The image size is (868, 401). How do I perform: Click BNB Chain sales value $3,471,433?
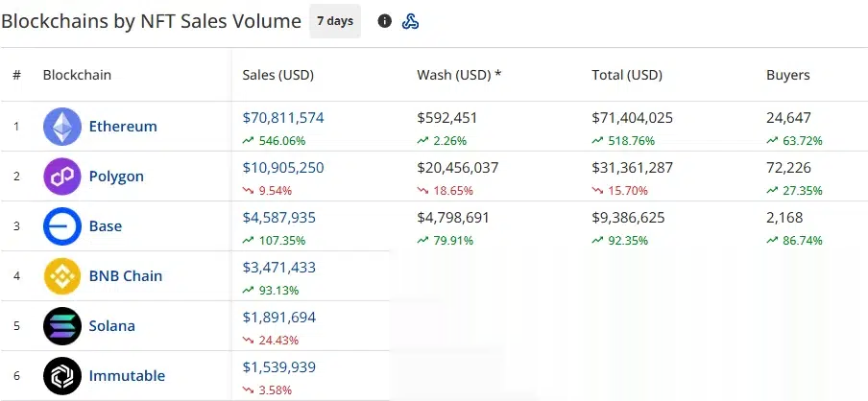[x=279, y=267]
